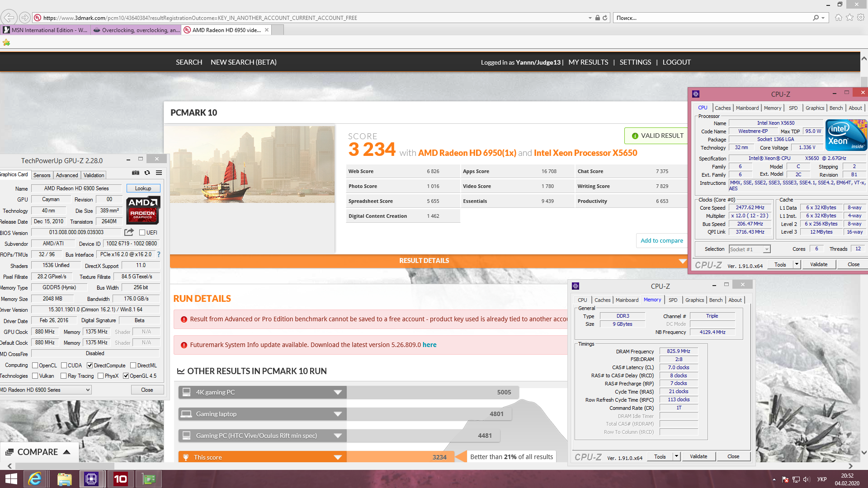The width and height of the screenshot is (868, 488).
Task: Open the Tools dropdown arrow in upper CPU-Z
Action: pyautogui.click(x=797, y=264)
